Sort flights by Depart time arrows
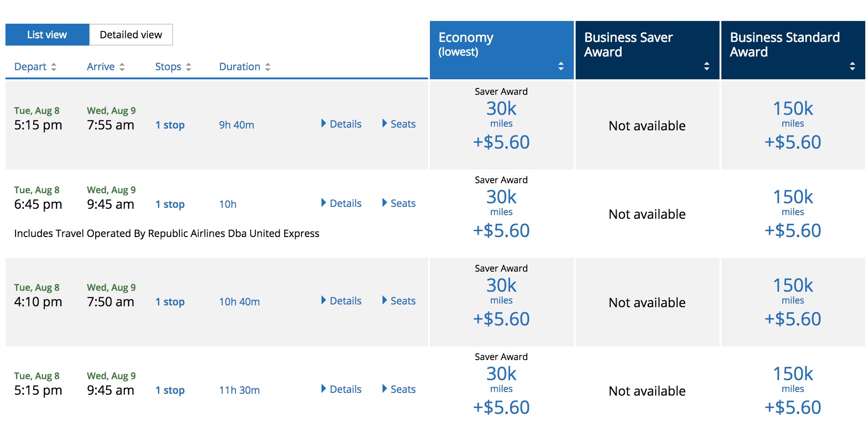Image resolution: width=868 pixels, height=433 pixels. click(53, 67)
